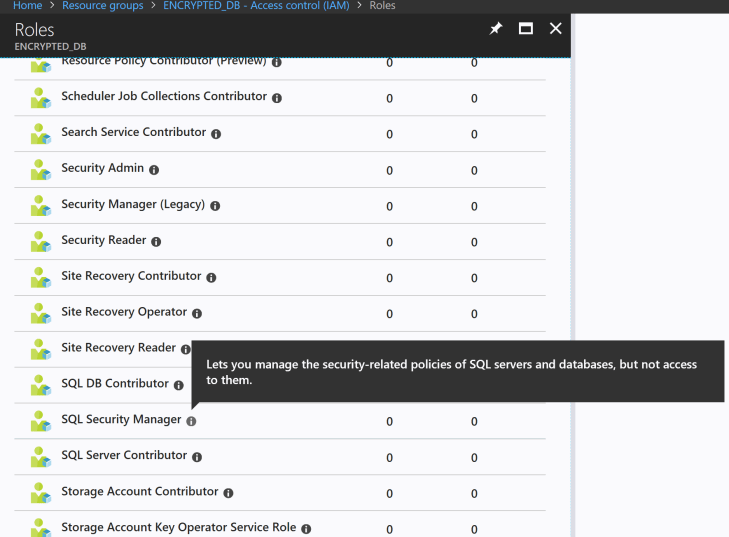Click info icon beside SQL Security Manager

[x=191, y=421]
